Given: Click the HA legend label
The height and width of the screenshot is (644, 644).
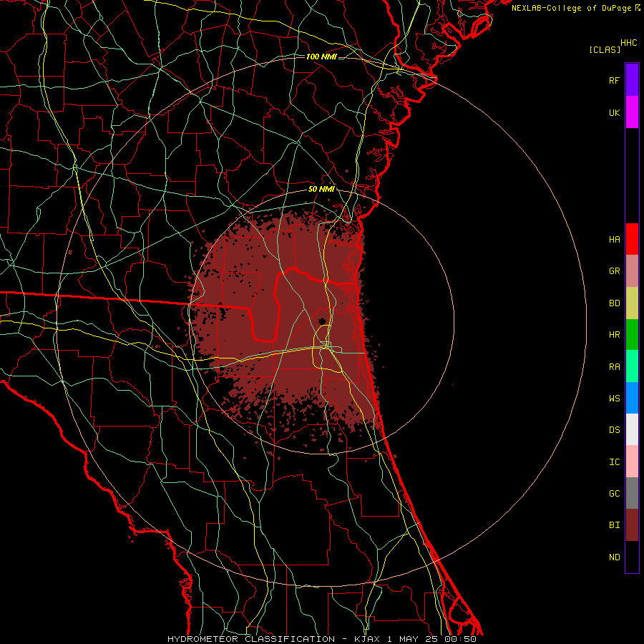Looking at the screenshot, I should (614, 240).
